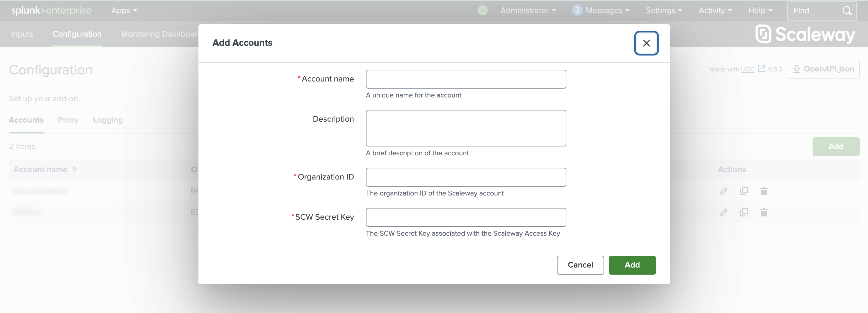
Task: Open the UCC link
Action: [x=747, y=69]
